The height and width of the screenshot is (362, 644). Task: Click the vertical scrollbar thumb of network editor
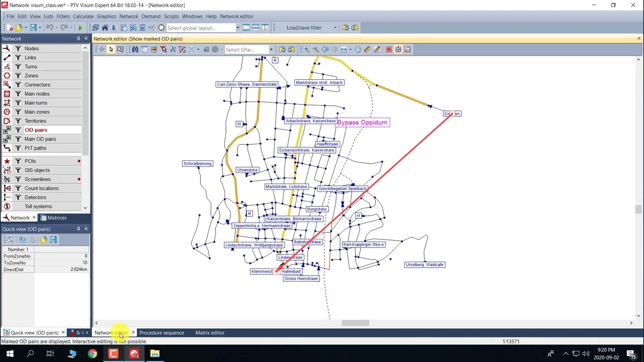[x=638, y=210]
